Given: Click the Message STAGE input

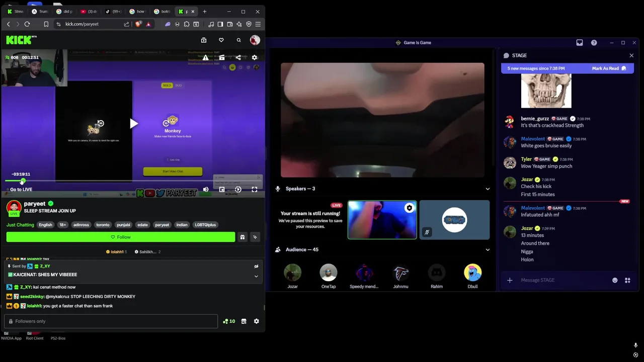Looking at the screenshot, I should click(x=563, y=280).
